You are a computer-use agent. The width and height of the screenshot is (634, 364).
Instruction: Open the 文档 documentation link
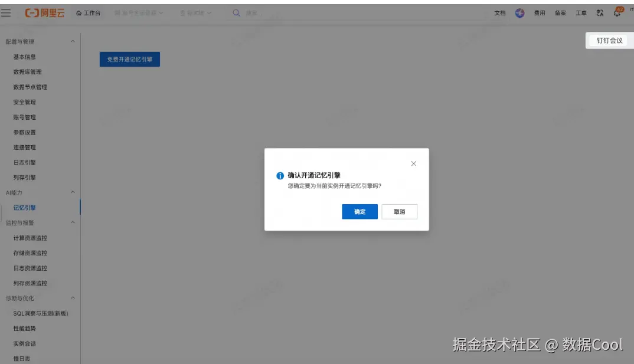point(499,12)
